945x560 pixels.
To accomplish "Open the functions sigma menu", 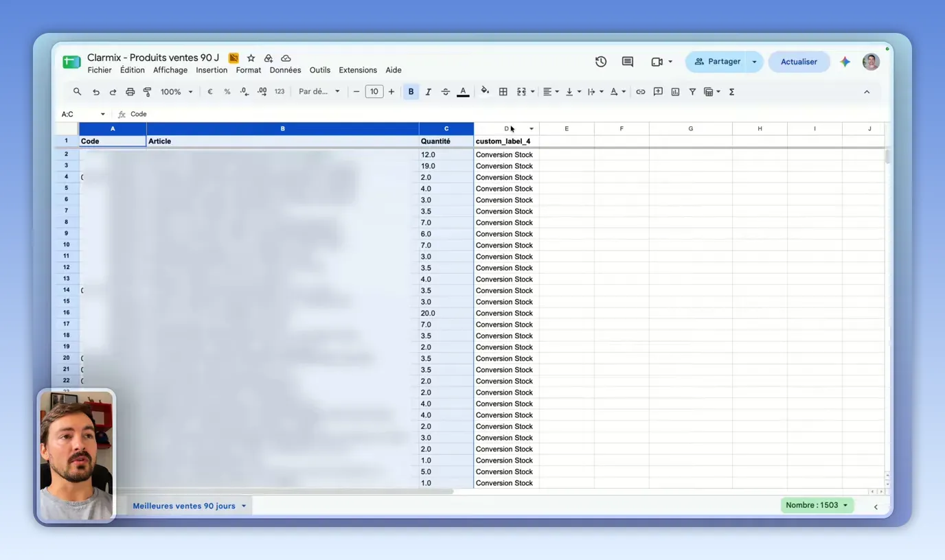I will pos(731,92).
